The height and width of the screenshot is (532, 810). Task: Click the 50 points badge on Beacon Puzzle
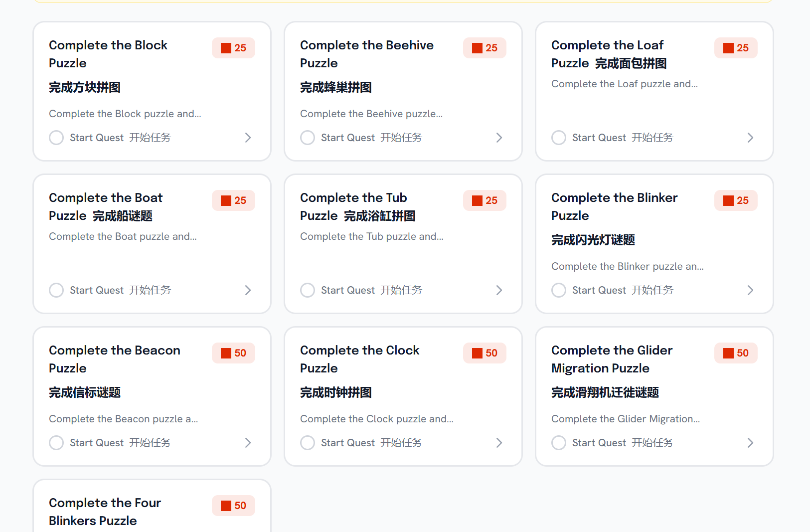(233, 353)
